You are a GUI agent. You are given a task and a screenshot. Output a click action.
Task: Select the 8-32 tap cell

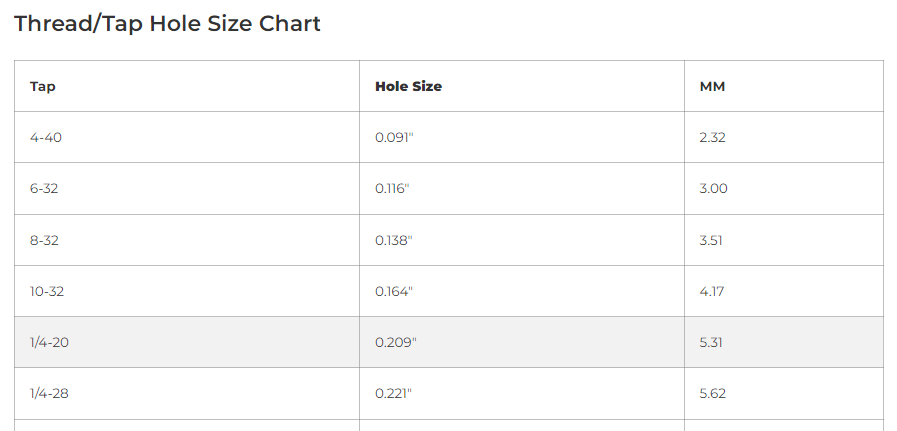(46, 240)
